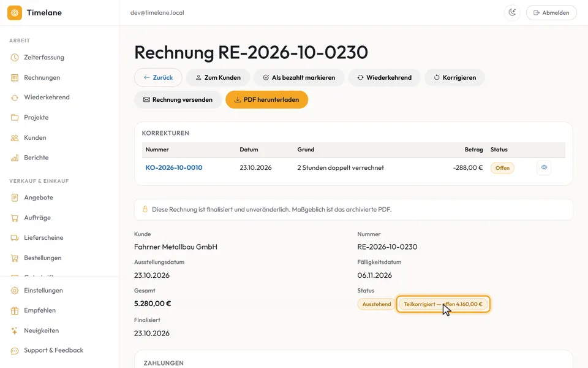Click the lock icon in finalized notice
The image size is (588, 368).
tap(145, 209)
